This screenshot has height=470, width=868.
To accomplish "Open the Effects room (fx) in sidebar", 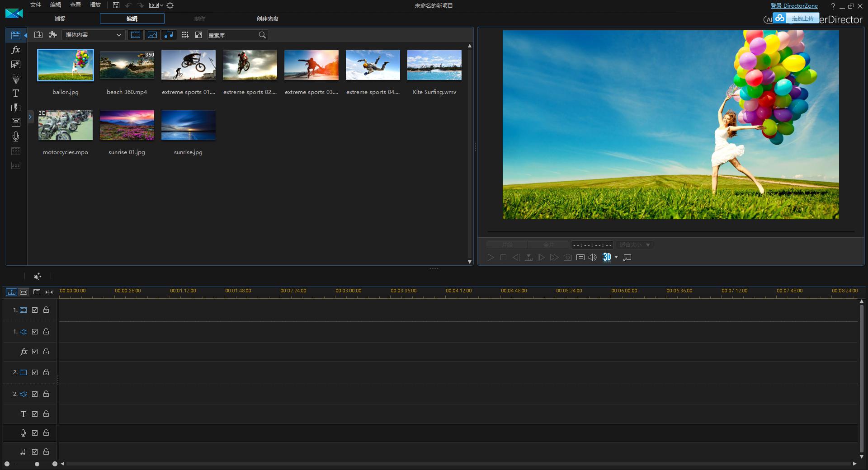I will pos(15,50).
